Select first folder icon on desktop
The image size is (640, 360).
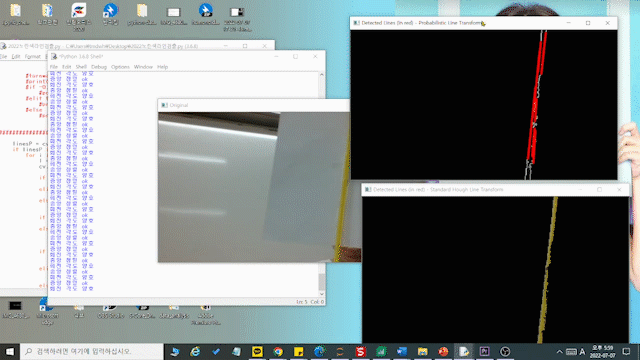tap(16, 14)
